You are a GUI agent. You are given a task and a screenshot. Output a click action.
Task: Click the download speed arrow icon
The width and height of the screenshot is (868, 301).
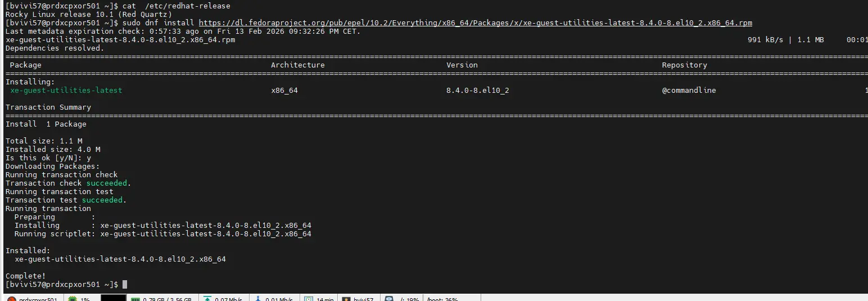(258, 299)
